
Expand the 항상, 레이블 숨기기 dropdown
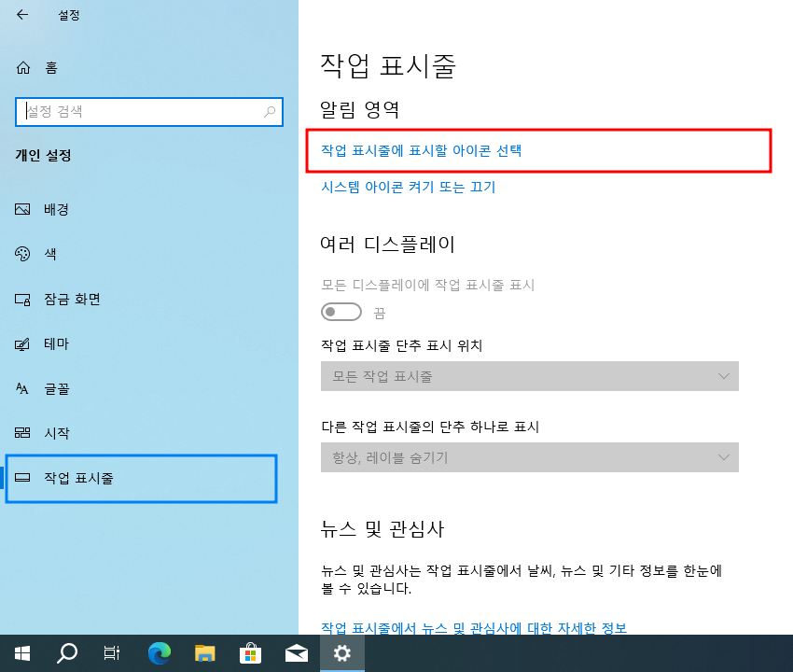coord(530,457)
